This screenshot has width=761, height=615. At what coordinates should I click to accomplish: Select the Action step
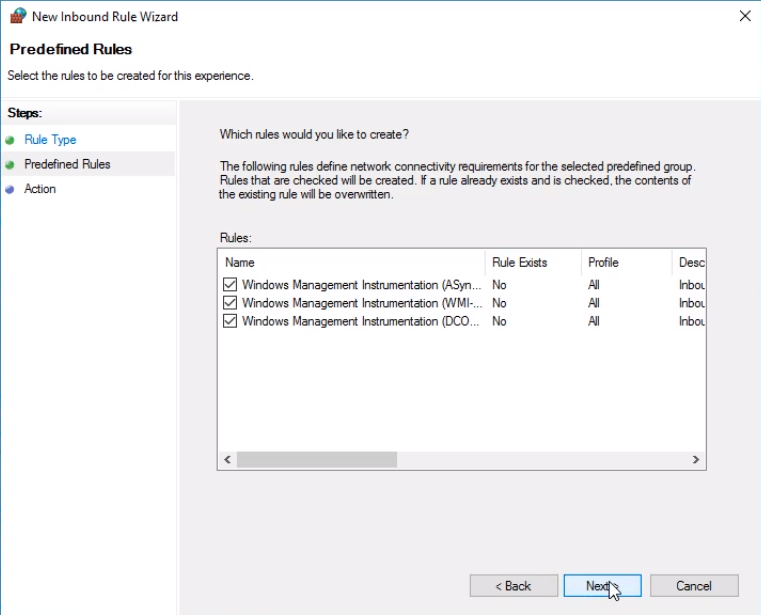coord(40,189)
